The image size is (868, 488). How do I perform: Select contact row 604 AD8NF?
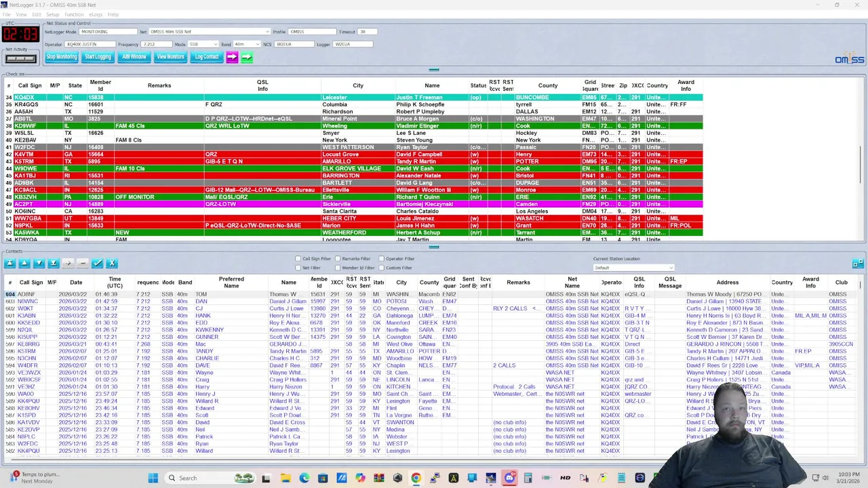tap(431, 294)
